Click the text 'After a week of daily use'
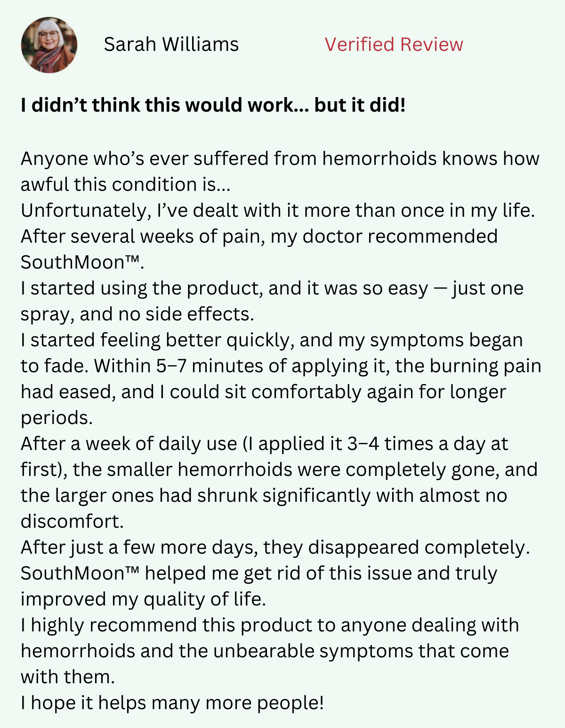The width and height of the screenshot is (565, 728). point(129,444)
